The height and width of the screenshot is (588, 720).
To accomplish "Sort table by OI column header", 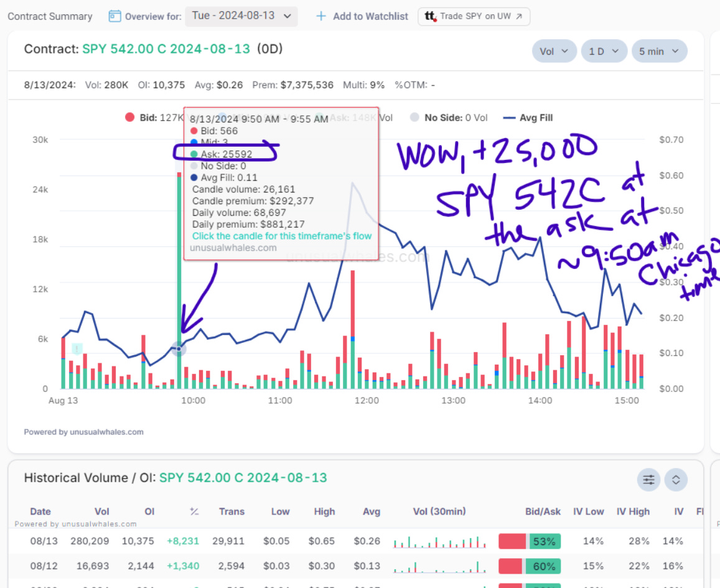I will [x=149, y=511].
